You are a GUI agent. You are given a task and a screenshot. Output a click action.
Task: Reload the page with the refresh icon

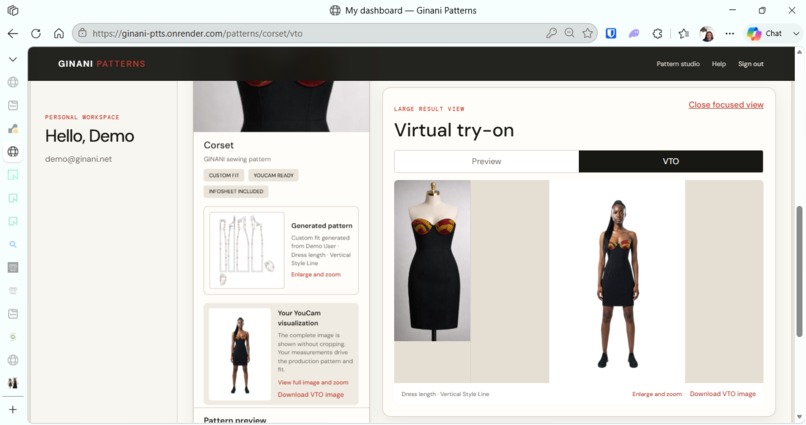point(36,33)
